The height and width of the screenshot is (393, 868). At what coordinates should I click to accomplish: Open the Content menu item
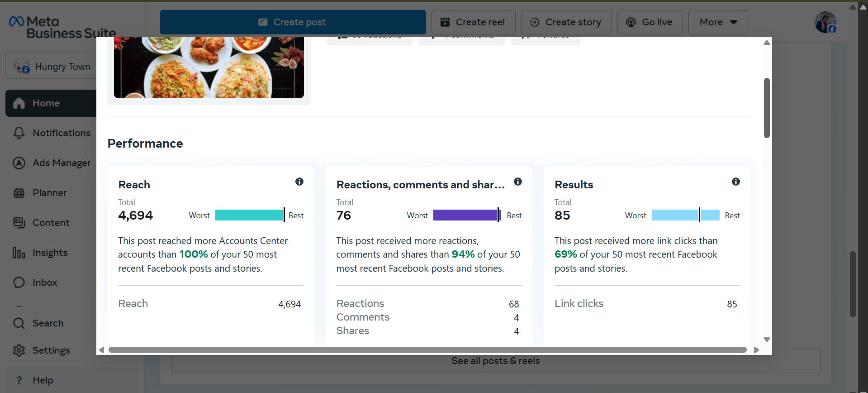51,223
